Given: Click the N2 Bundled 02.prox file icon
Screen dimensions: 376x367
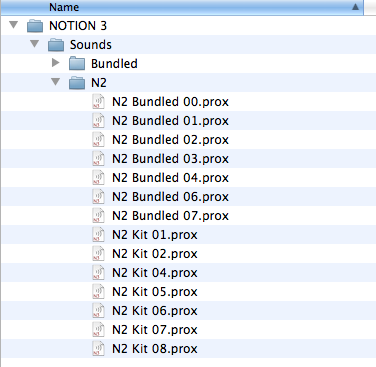Looking at the screenshot, I should click(x=98, y=139).
